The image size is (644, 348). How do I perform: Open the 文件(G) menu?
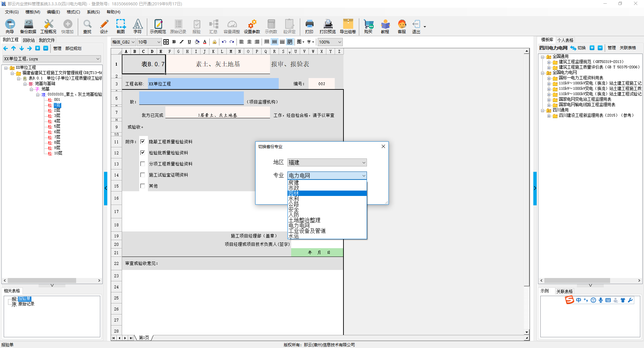pyautogui.click(x=12, y=12)
